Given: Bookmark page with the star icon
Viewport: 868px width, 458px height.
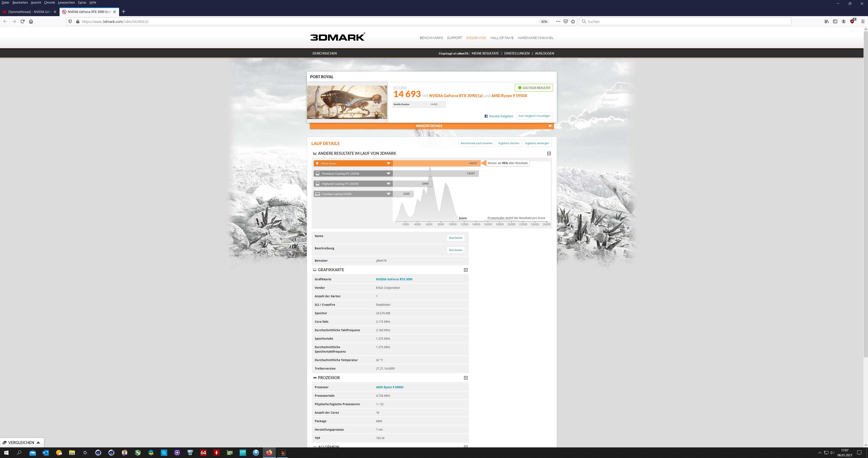Looking at the screenshot, I should click(573, 21).
